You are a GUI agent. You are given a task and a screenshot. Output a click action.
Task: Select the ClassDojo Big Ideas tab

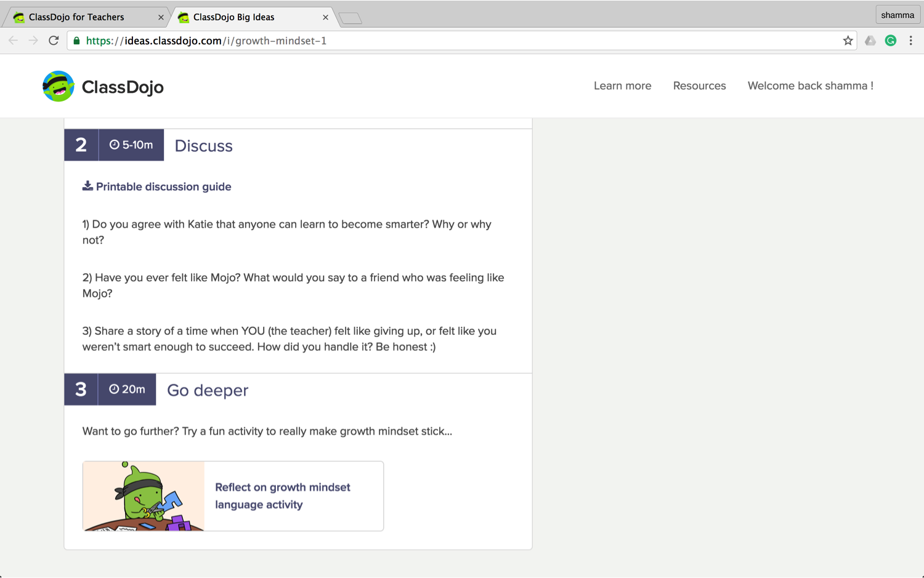234,17
